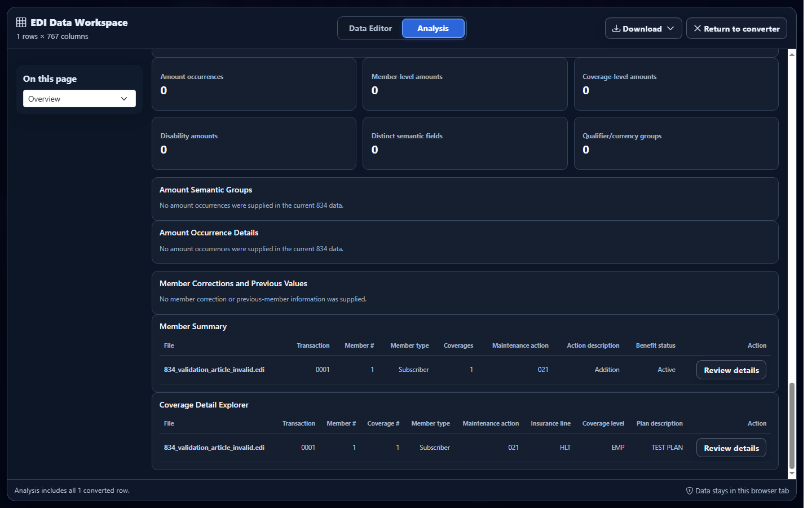Viewport: 812px width, 508px height.
Task: Click the shield icon in the footer
Action: [x=689, y=491]
